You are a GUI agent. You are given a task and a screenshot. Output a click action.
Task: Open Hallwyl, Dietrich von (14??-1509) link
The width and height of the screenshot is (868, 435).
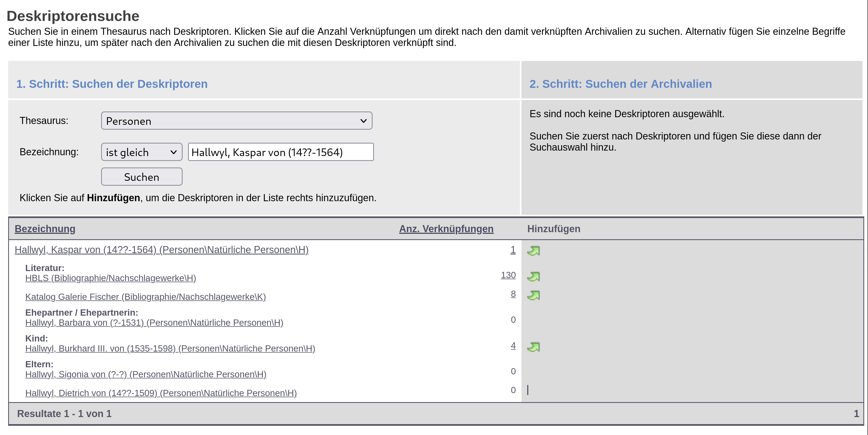click(x=161, y=393)
